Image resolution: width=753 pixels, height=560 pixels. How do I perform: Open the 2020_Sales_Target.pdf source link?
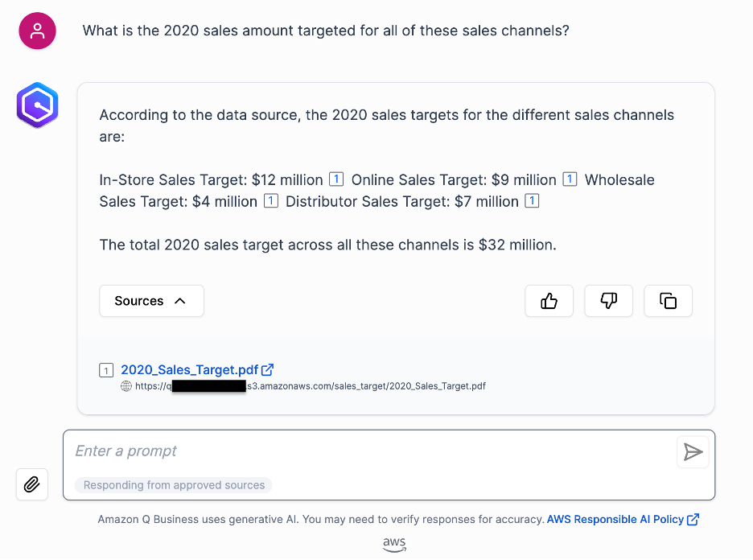(190, 370)
